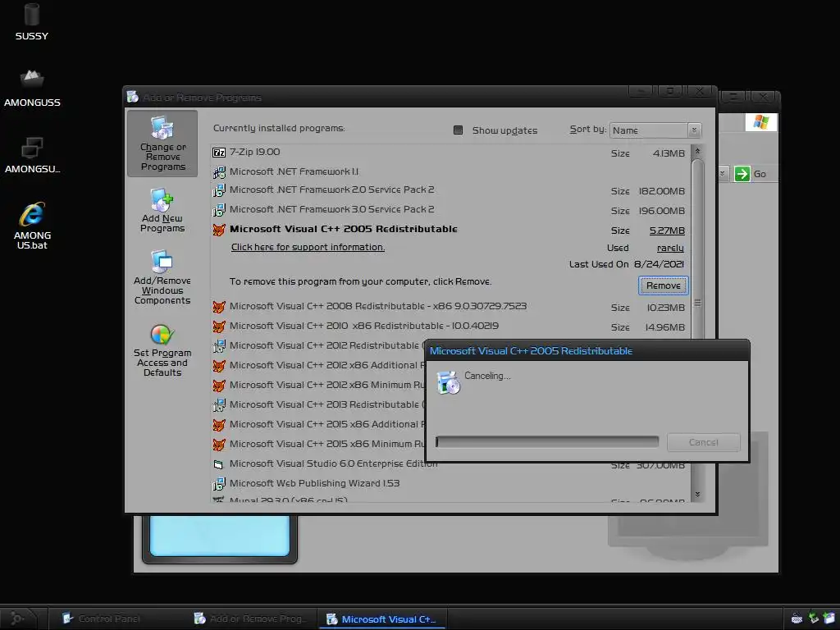Click the 7-Zip 19.00 program icon
This screenshot has height=630, width=840.
click(x=218, y=153)
